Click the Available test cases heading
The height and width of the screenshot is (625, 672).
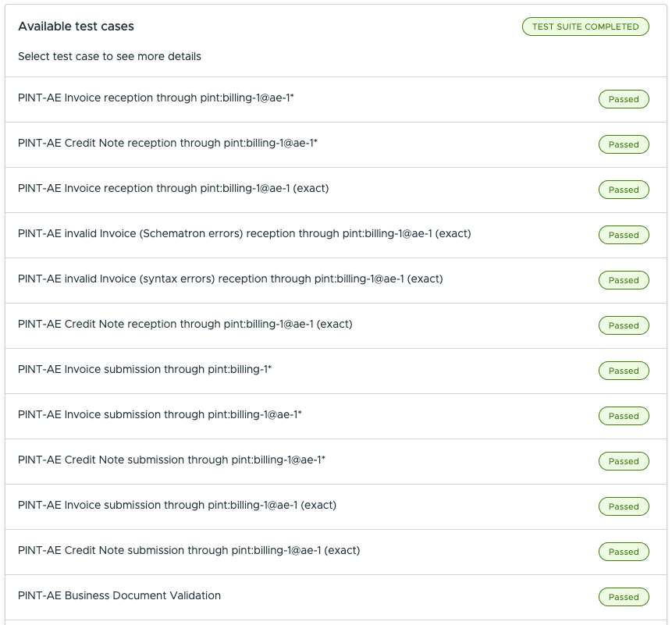click(x=76, y=27)
